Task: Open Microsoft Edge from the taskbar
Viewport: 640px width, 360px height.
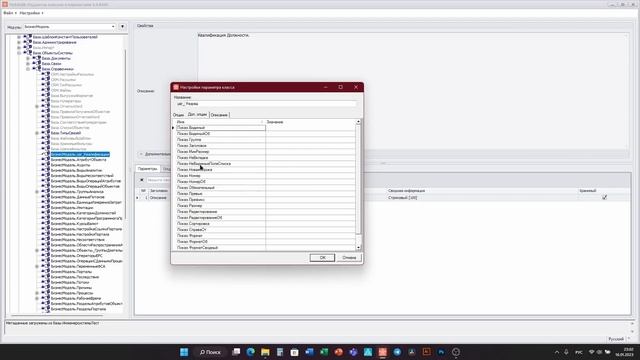Action: tap(251, 352)
